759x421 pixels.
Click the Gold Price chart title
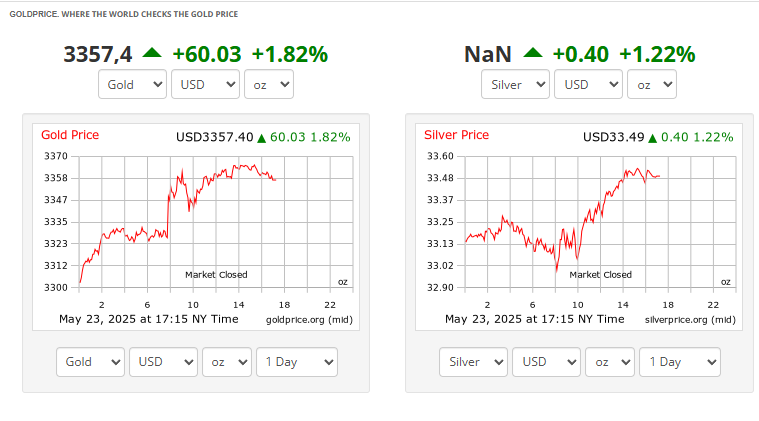click(x=70, y=135)
